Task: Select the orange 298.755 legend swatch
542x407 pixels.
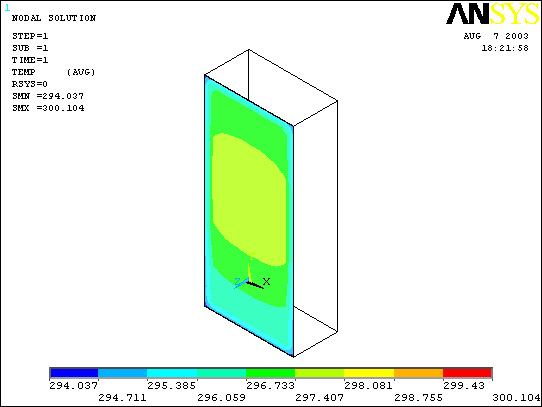Action: 418,373
